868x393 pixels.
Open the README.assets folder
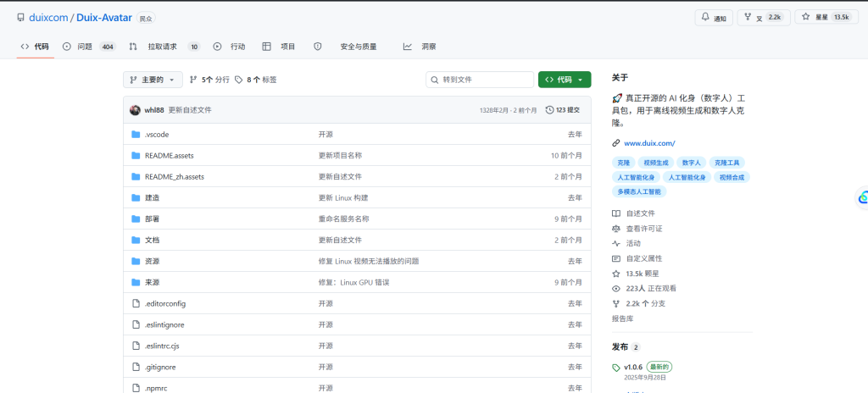pos(170,156)
